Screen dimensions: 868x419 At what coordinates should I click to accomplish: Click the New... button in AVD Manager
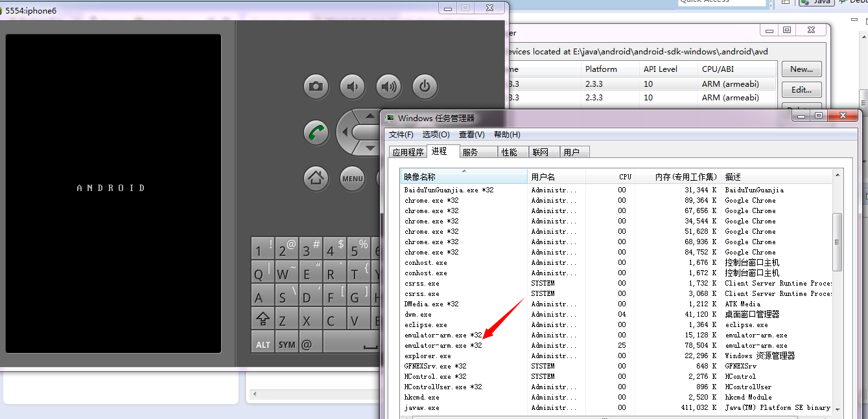(801, 69)
